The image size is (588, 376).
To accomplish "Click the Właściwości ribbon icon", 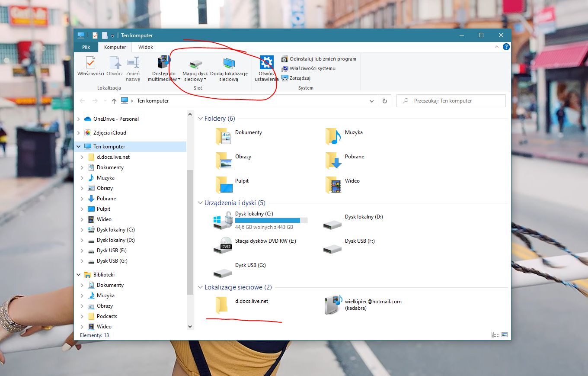I will coord(90,63).
